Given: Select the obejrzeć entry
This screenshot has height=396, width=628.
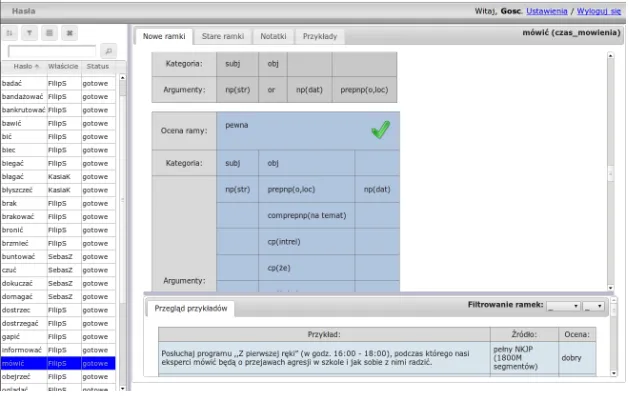Looking at the screenshot, I should [58, 377].
